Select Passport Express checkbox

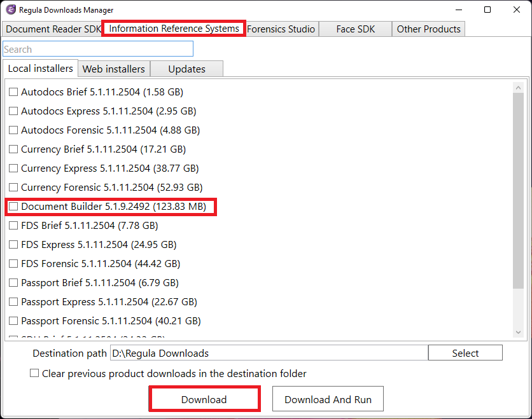coord(13,302)
